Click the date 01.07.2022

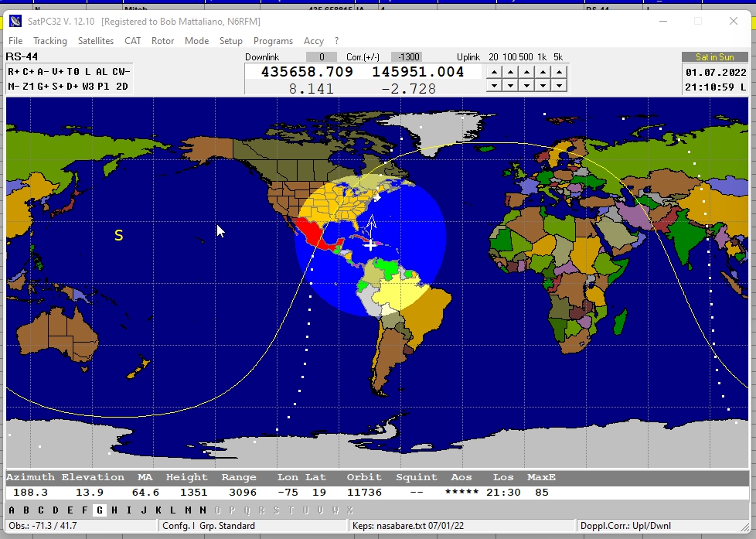716,73
